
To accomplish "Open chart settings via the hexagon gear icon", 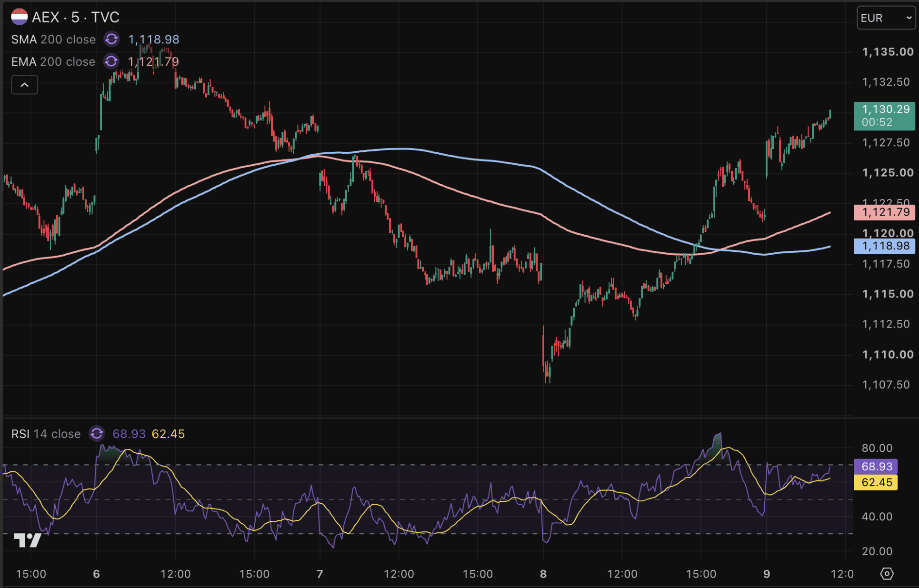I will 887,574.
